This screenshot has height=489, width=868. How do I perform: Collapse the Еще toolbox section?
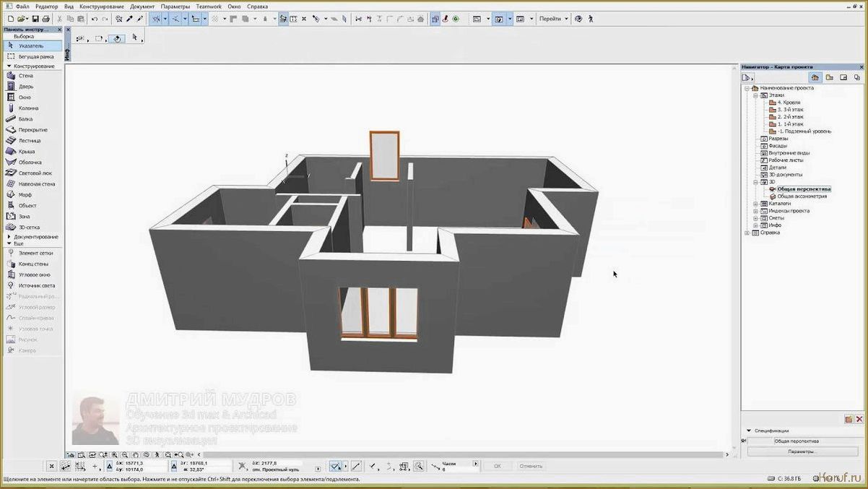9,243
